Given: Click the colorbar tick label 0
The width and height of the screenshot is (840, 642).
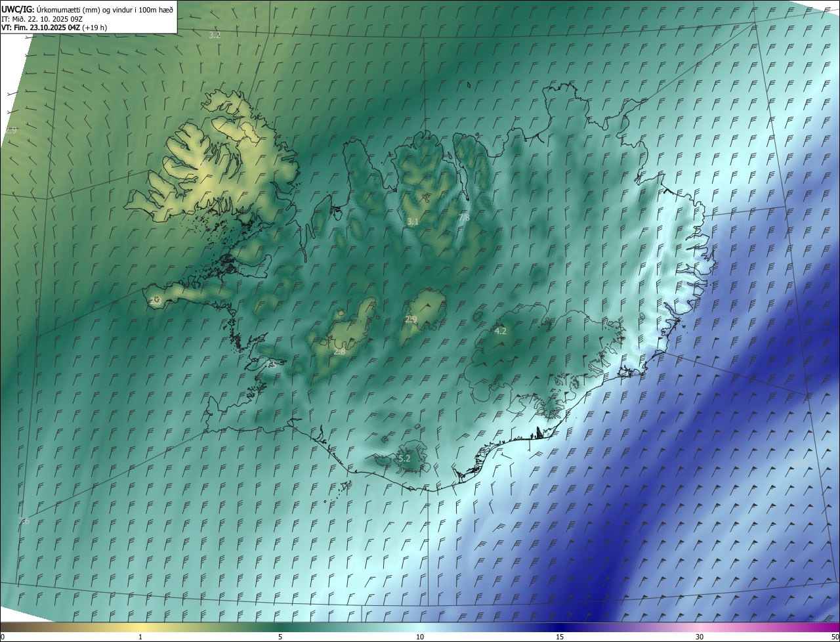Looking at the screenshot, I should 3,637.
